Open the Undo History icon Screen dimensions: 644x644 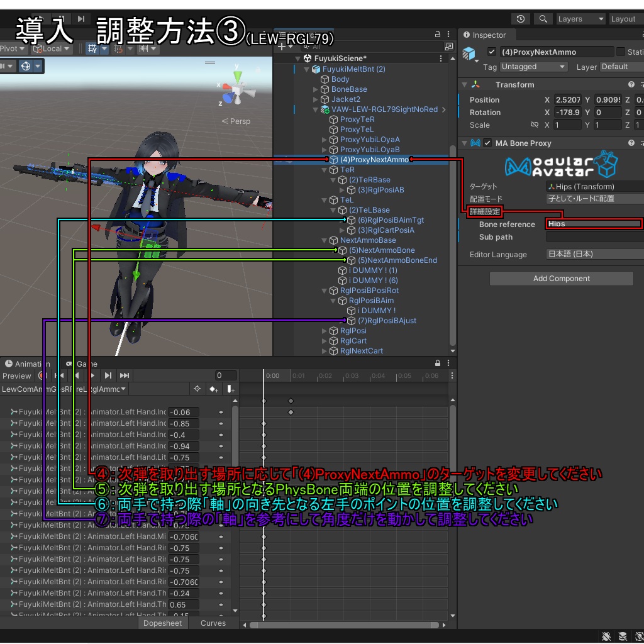(x=520, y=19)
